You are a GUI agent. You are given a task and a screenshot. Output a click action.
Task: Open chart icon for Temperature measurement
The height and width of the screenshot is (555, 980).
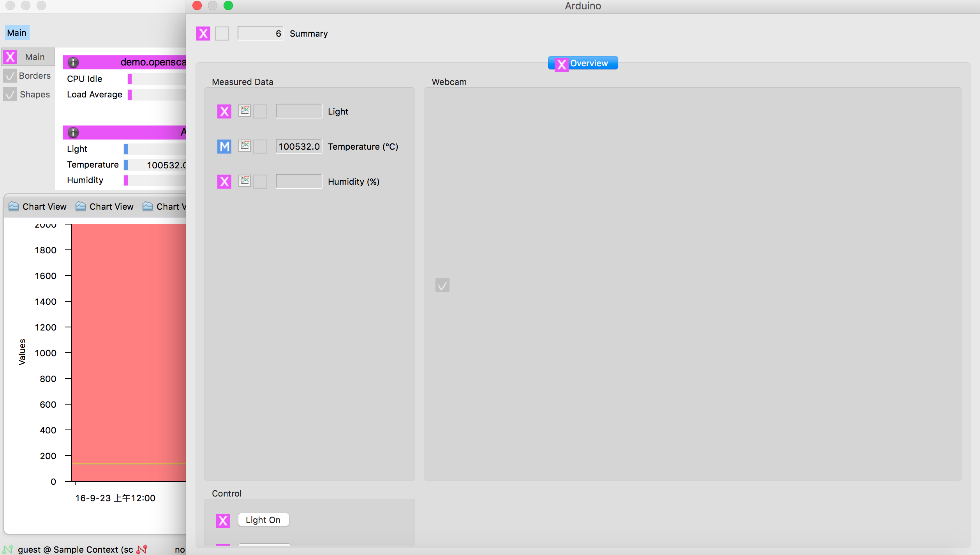(x=245, y=146)
